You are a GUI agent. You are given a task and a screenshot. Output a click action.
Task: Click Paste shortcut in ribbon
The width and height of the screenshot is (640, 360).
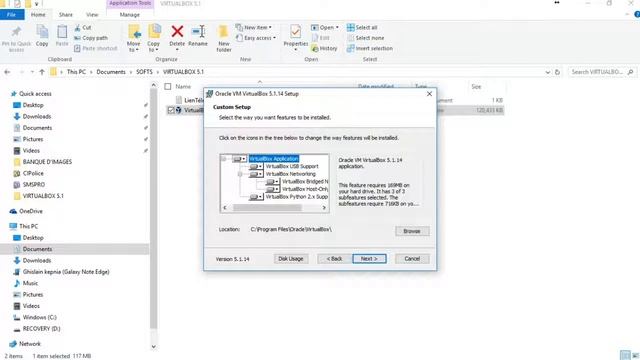tap(96, 48)
